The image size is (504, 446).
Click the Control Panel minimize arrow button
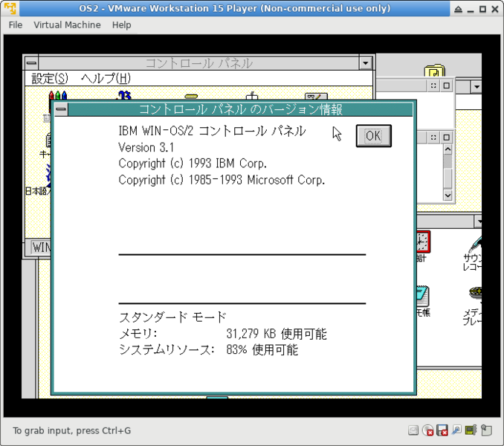[x=366, y=63]
